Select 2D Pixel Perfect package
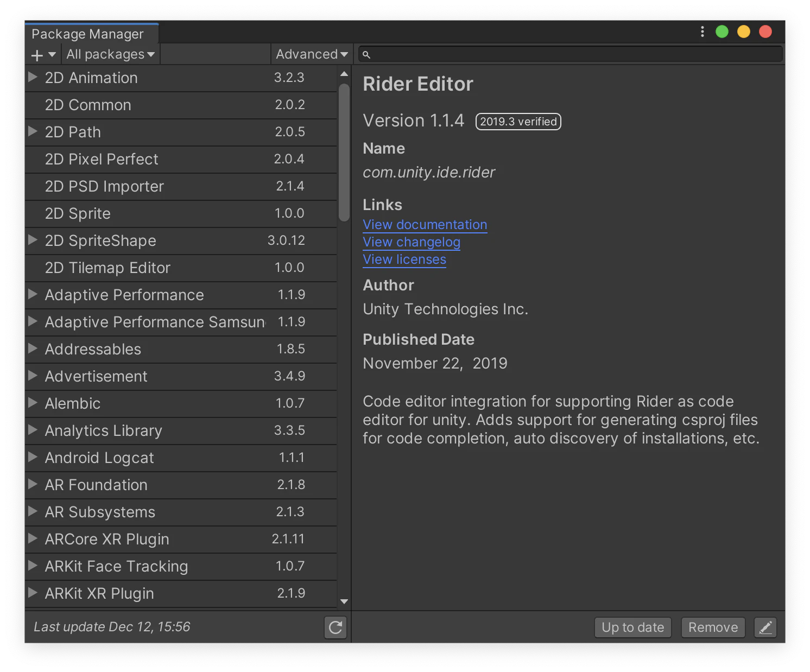The width and height of the screenshot is (810, 672). (x=181, y=160)
